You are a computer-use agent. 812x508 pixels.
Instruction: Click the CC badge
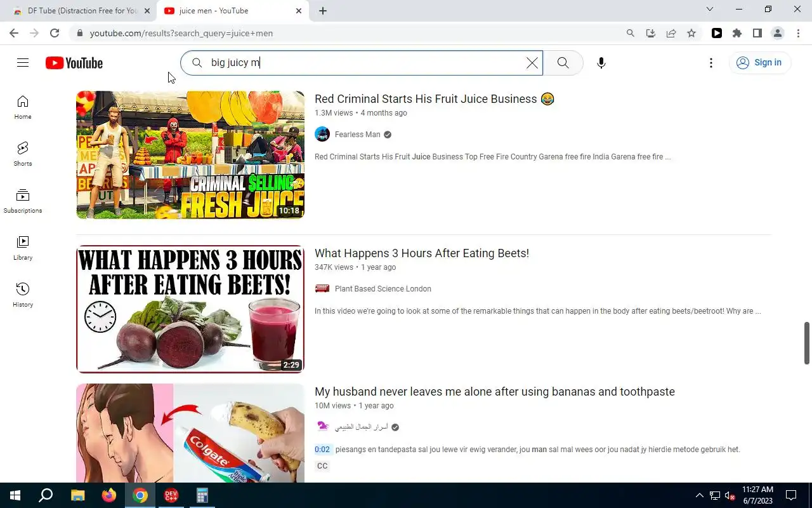click(x=322, y=466)
